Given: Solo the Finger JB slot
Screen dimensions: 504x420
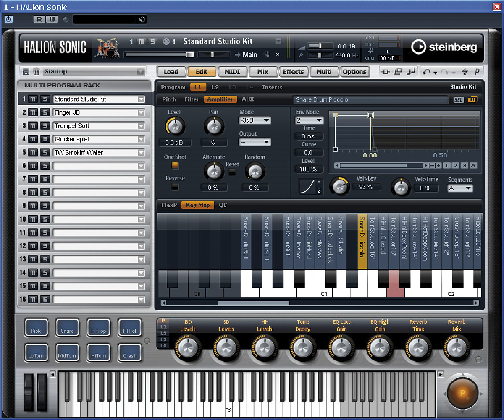Looking at the screenshot, I should coord(45,113).
